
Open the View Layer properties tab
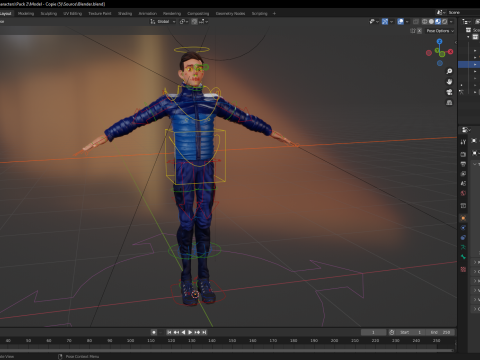click(x=463, y=174)
